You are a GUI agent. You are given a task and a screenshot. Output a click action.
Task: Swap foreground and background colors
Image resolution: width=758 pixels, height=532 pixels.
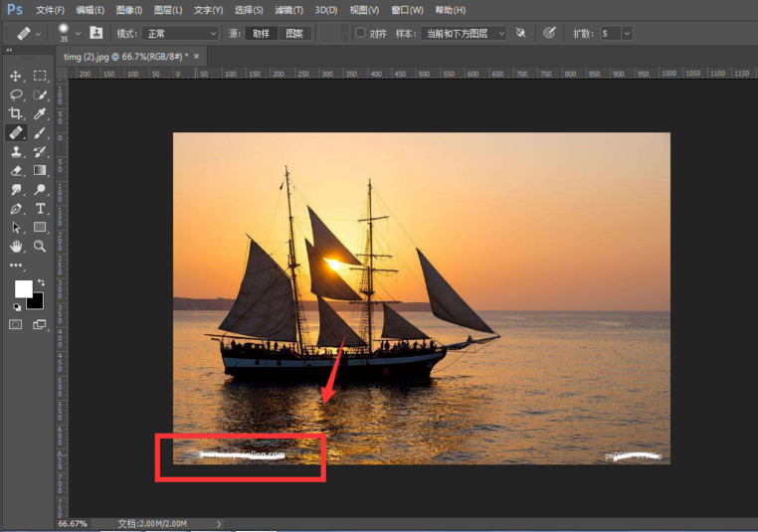(41, 282)
